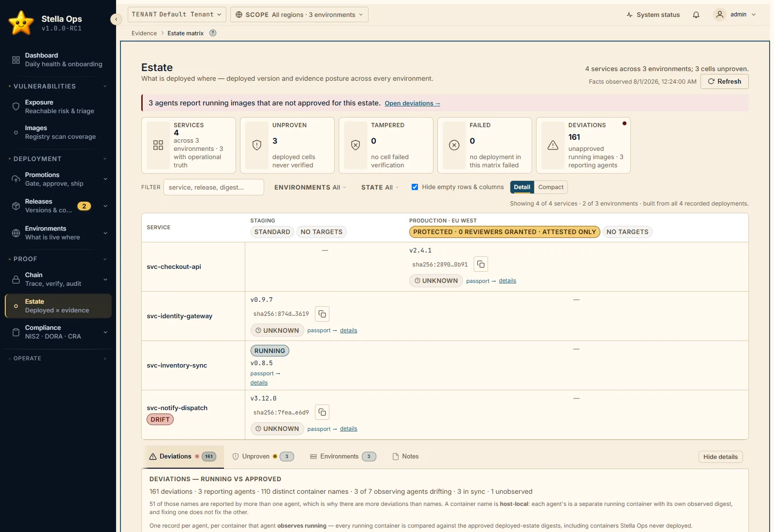
Task: Click the filter service, release, digest field
Action: 214,187
